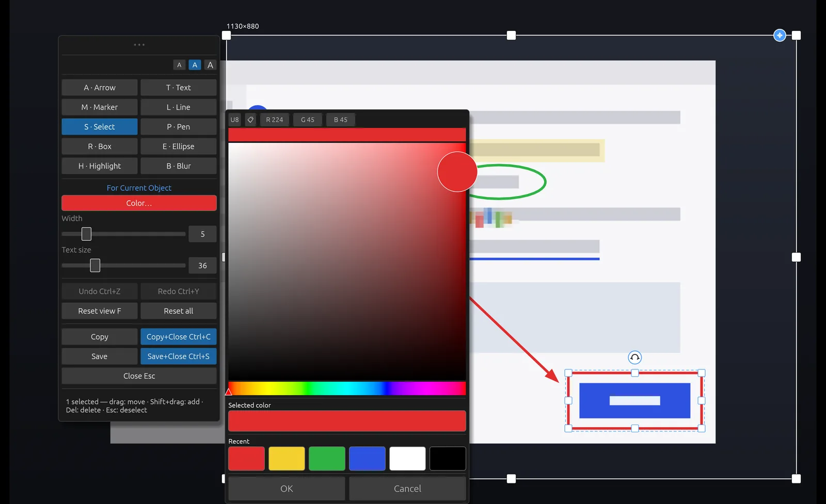826x504 pixels.
Task: Click the Width slider handle
Action: pos(87,234)
